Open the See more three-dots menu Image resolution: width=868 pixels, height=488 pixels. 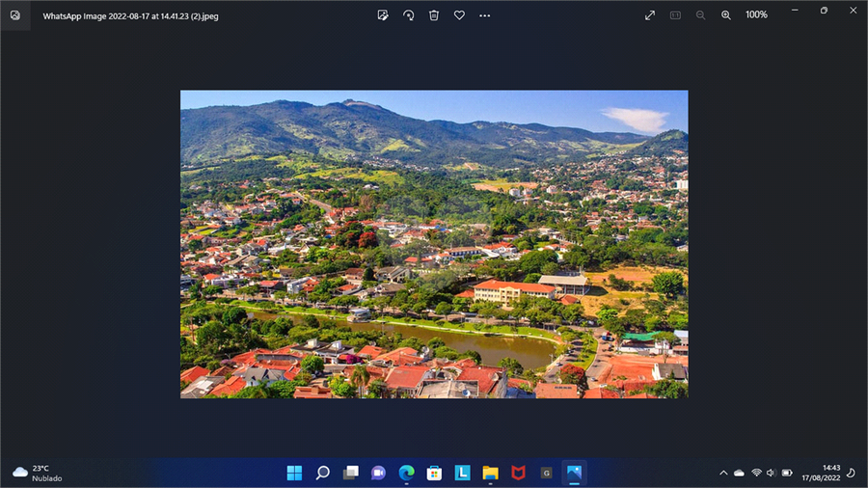point(485,15)
